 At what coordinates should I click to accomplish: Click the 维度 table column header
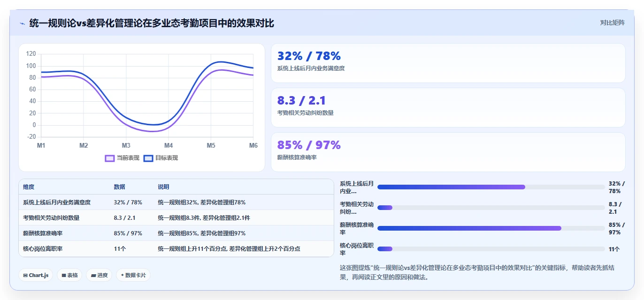[29, 187]
